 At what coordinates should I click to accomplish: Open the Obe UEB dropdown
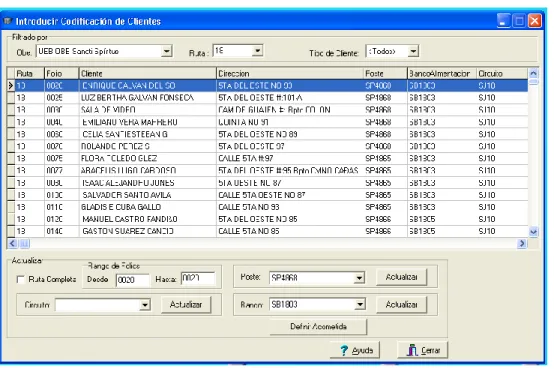[167, 51]
